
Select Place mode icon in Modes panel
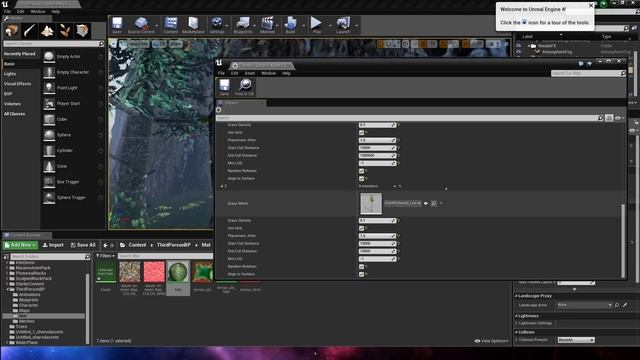click(x=11, y=31)
